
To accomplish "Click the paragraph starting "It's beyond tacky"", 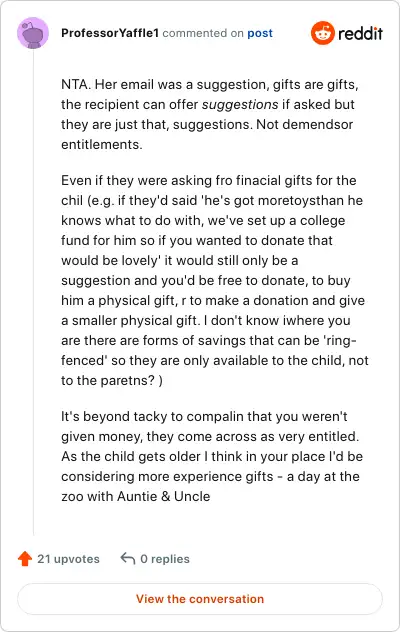I will pos(212,456).
